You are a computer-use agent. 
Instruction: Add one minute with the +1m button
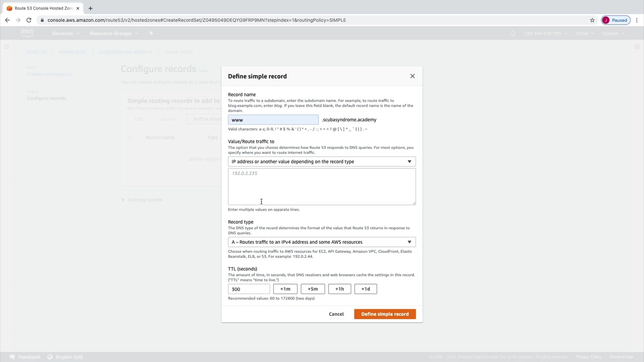pos(285,289)
